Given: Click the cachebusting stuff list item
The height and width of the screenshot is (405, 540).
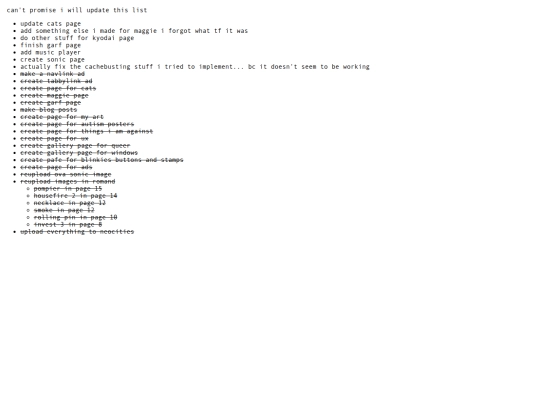Looking at the screenshot, I should pos(195,67).
